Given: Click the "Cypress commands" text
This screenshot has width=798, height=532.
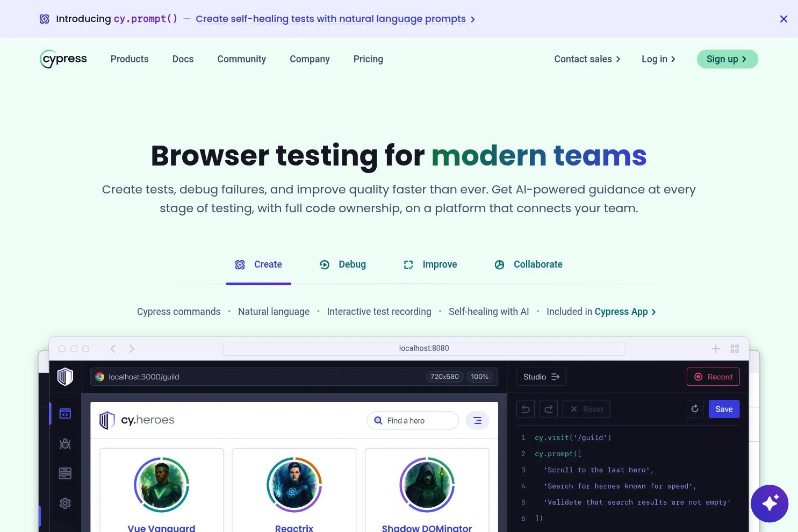Looking at the screenshot, I should coord(179,312).
